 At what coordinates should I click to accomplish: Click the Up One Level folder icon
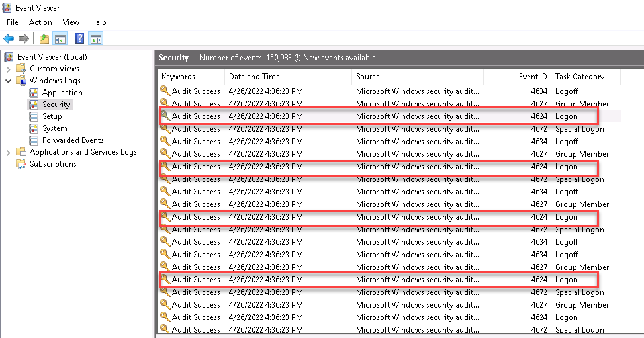click(x=44, y=39)
